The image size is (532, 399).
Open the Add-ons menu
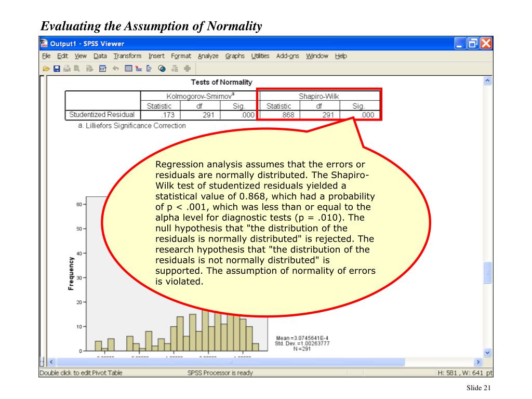click(x=288, y=56)
